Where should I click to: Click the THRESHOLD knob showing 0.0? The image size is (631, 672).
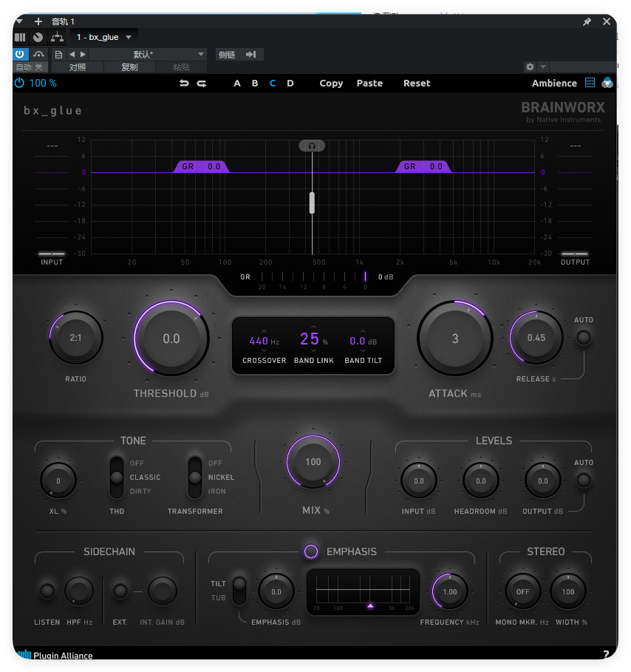(x=171, y=339)
